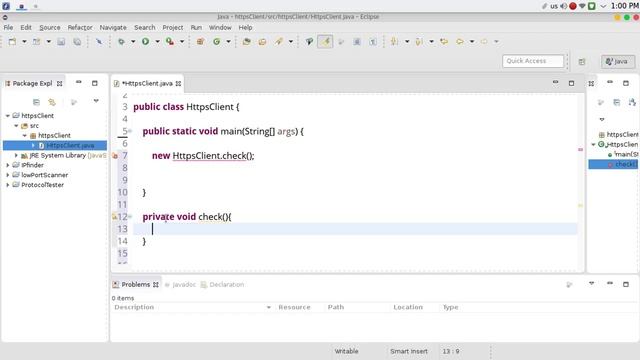
Task: Collapse the main method fold on line 5
Action: click(x=130, y=131)
